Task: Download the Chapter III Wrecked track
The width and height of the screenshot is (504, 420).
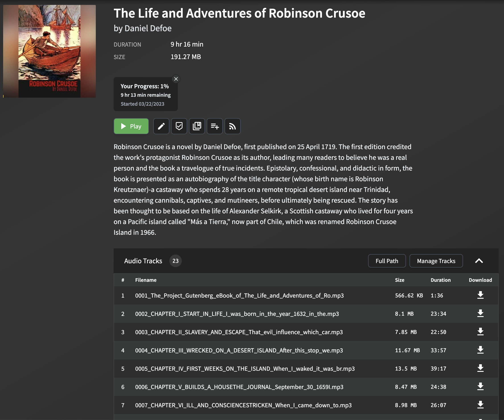Action: [480, 350]
